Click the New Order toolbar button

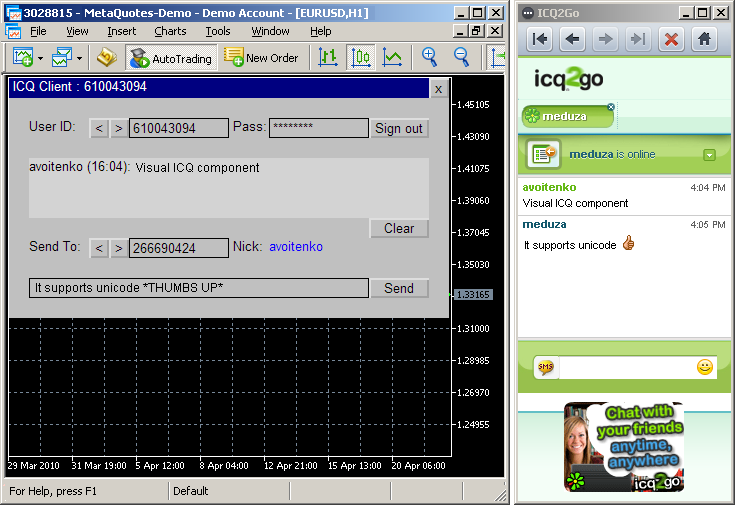(261, 58)
